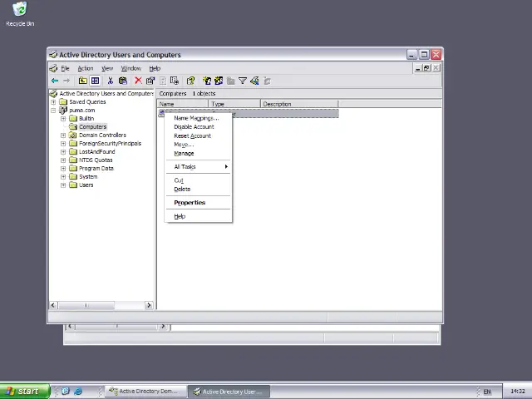This screenshot has width=532, height=399.
Task: Click the Start button
Action: [25, 392]
